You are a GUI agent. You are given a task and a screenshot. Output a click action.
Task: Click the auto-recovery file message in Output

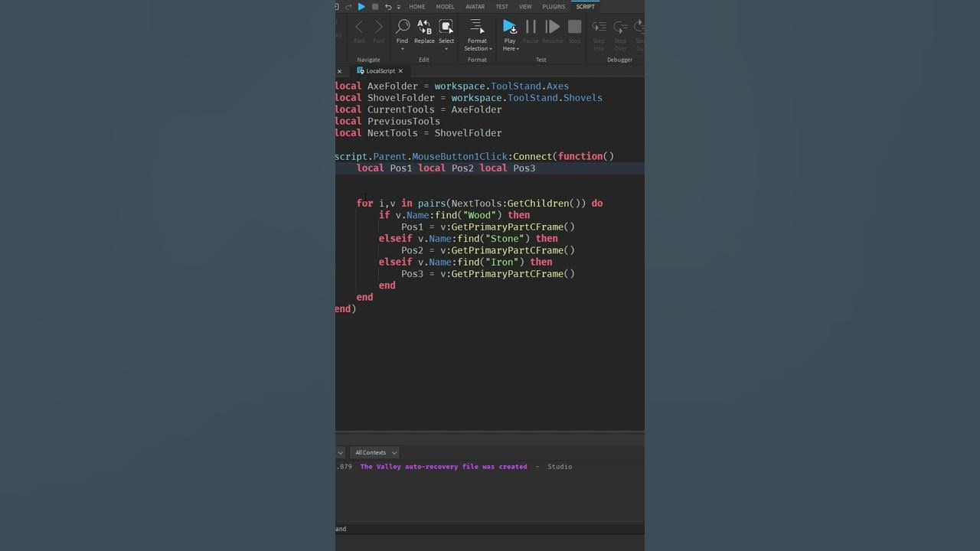pyautogui.click(x=443, y=466)
